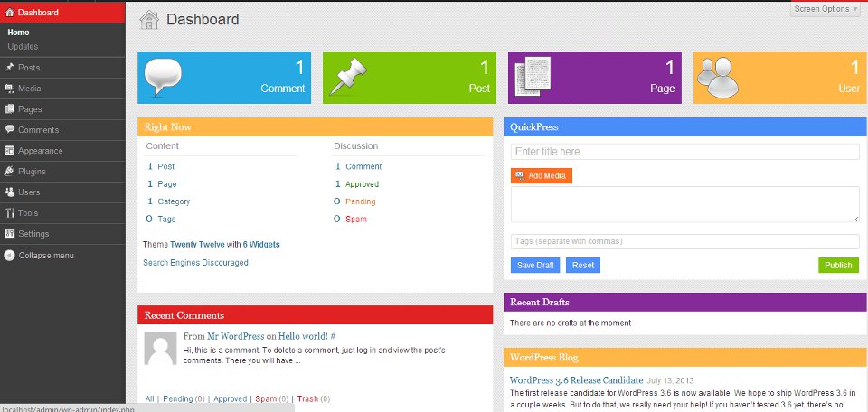Click the Save Draft button
The height and width of the screenshot is (412, 868).
tap(535, 265)
